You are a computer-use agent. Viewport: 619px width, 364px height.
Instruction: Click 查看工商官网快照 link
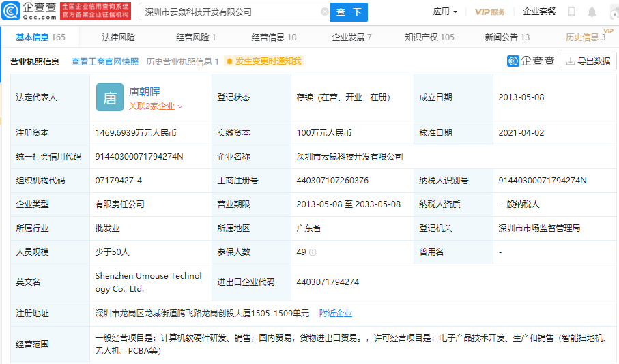click(105, 62)
